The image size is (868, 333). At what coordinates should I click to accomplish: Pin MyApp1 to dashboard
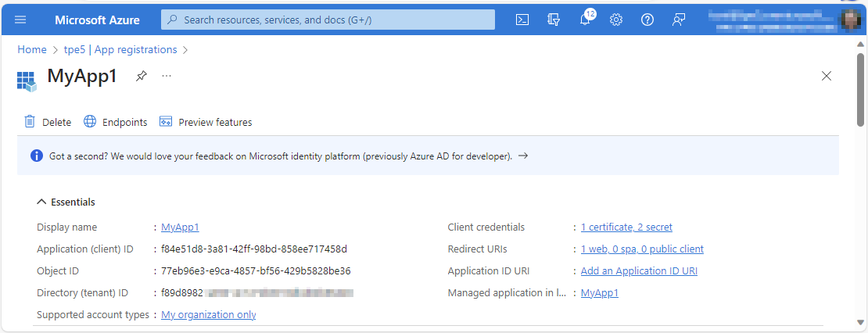pyautogui.click(x=142, y=77)
